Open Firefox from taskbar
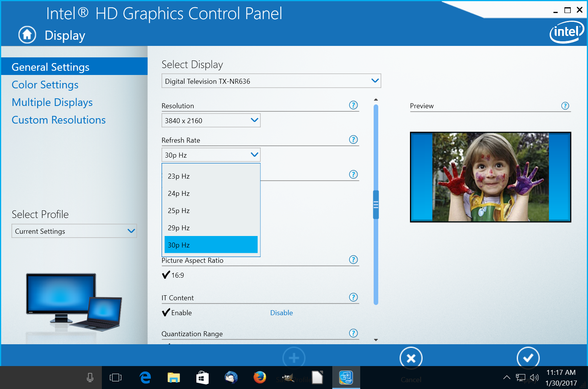This screenshot has height=389, width=588. (260, 378)
